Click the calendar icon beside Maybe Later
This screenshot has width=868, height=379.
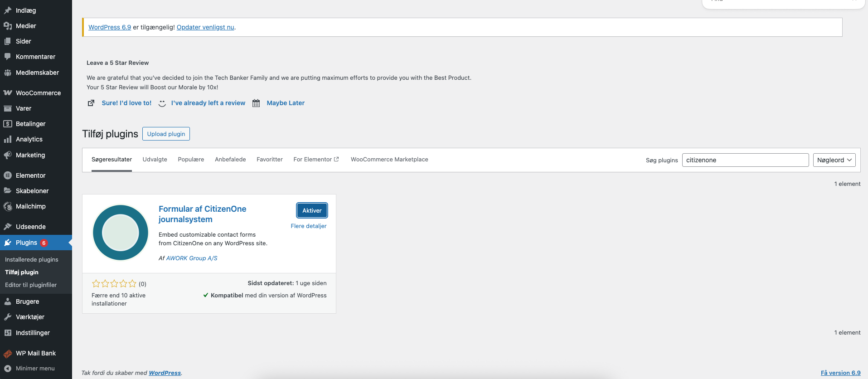tap(256, 103)
